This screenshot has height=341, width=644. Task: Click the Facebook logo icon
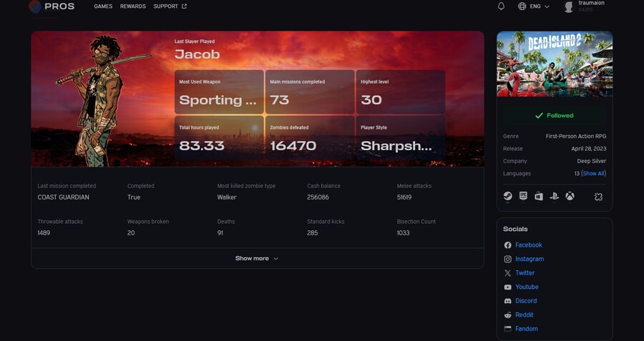(507, 245)
